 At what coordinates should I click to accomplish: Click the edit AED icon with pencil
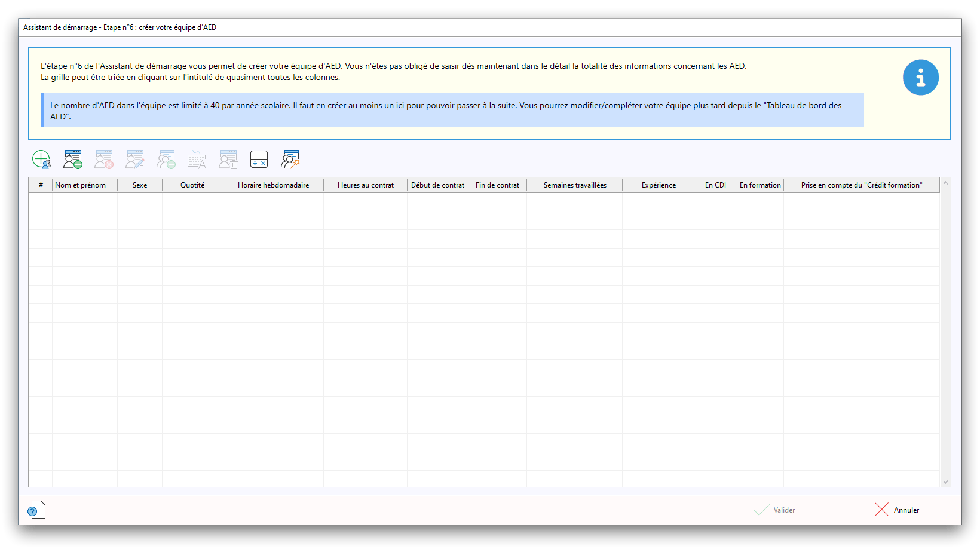(x=135, y=160)
